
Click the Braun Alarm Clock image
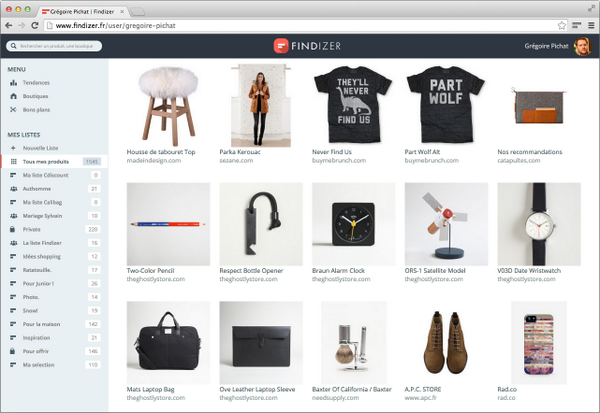pos(354,224)
